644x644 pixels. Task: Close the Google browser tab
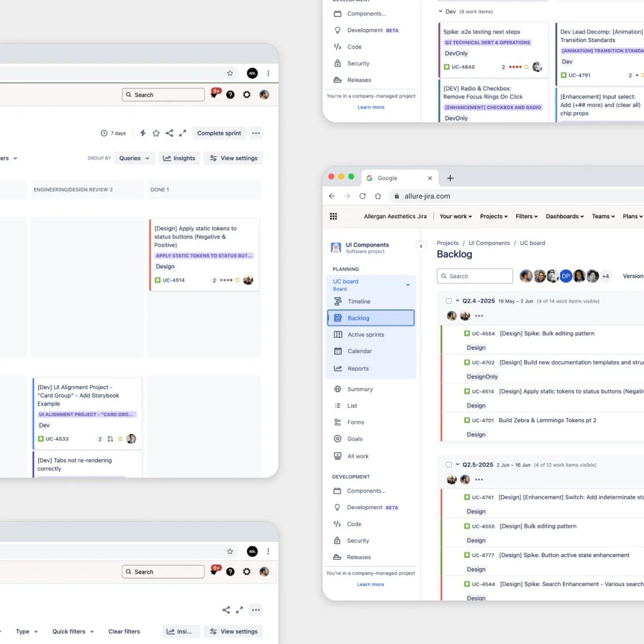429,178
